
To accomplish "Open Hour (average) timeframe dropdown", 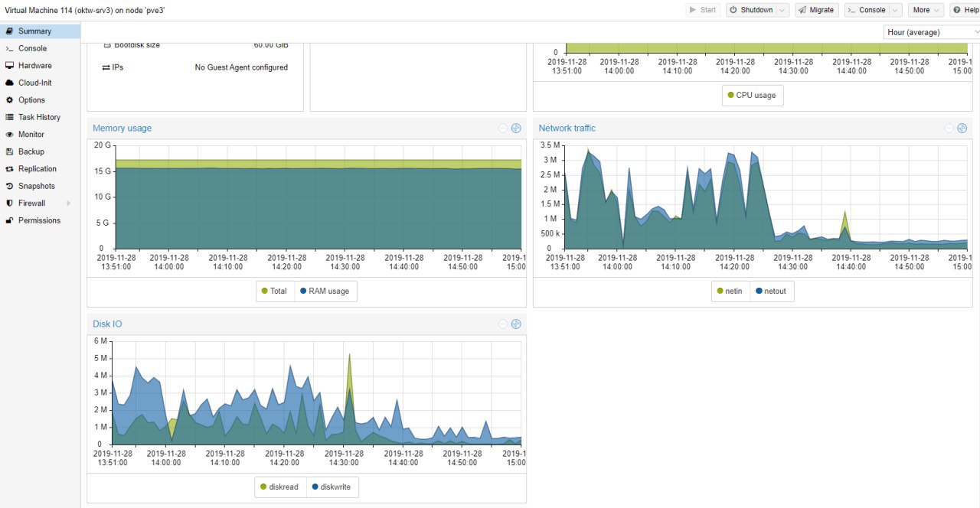I will (x=931, y=32).
